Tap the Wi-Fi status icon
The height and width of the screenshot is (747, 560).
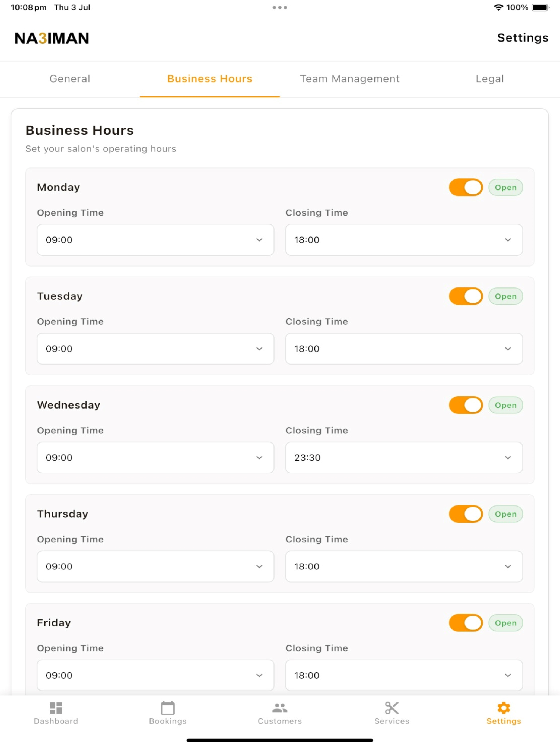click(x=498, y=7)
